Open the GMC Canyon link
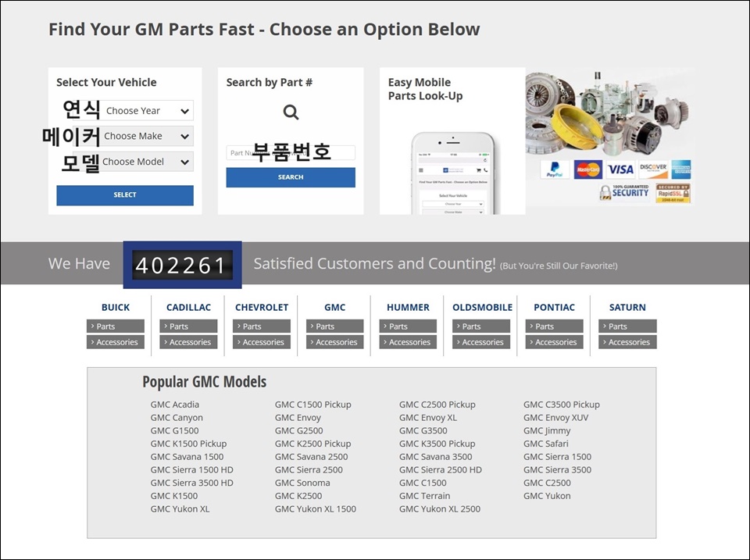The height and width of the screenshot is (560, 750). [177, 418]
